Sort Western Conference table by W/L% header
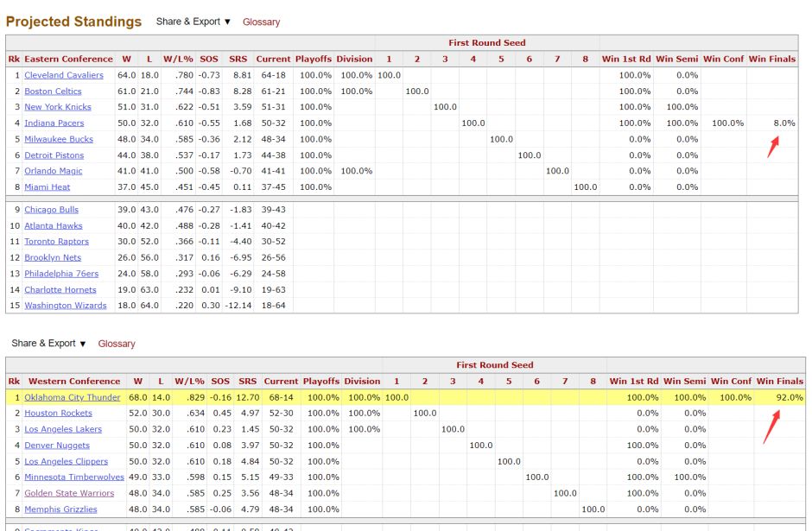Image resolution: width=812 pixels, height=531 pixels. (x=189, y=381)
